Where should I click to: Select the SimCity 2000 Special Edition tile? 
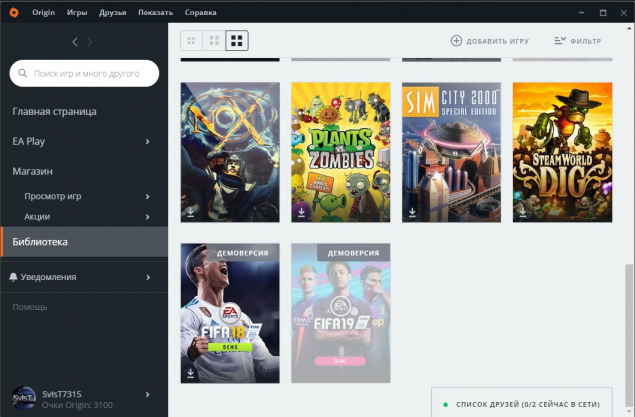click(452, 152)
